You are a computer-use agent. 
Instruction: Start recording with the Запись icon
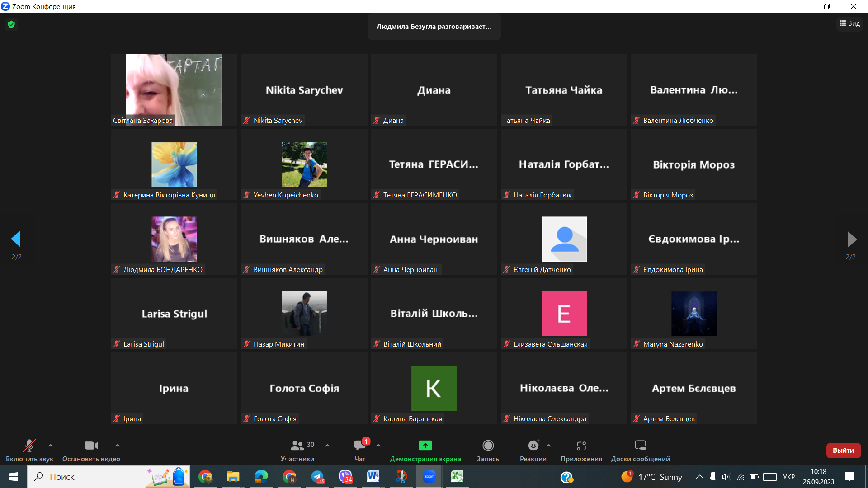coord(488,446)
